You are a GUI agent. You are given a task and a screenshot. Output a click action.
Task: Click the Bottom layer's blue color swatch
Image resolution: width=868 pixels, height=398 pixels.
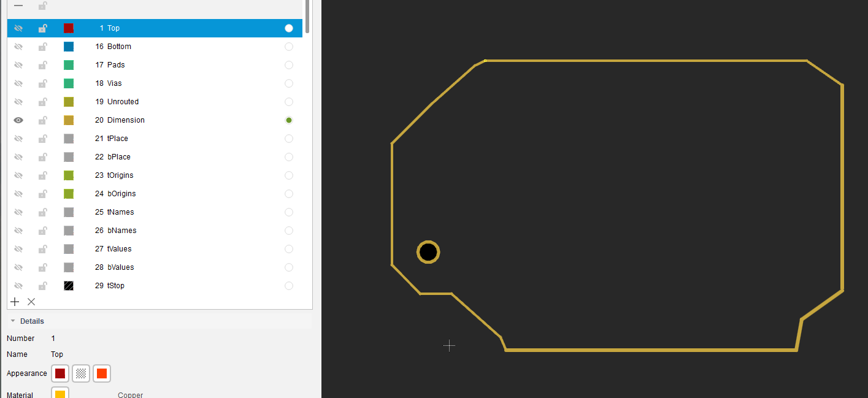pos(69,47)
